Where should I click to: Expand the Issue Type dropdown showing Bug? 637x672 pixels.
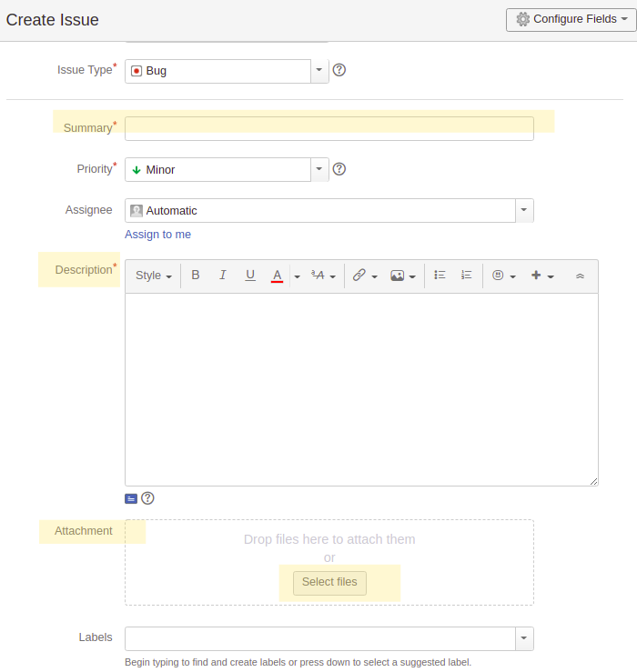click(318, 71)
